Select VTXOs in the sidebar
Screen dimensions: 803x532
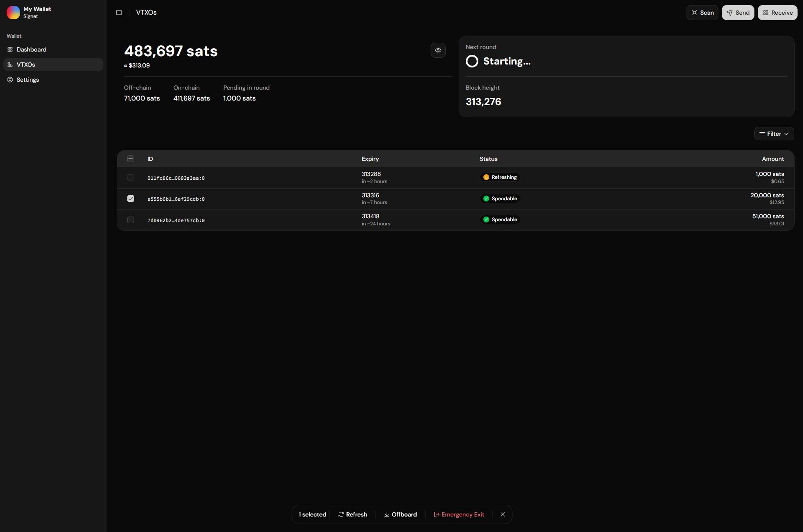[x=53, y=65]
